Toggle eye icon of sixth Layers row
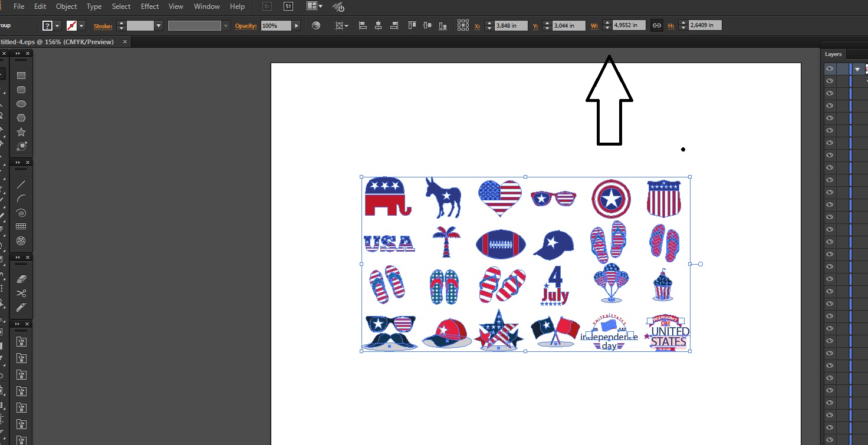The height and width of the screenshot is (445, 868). point(830,130)
